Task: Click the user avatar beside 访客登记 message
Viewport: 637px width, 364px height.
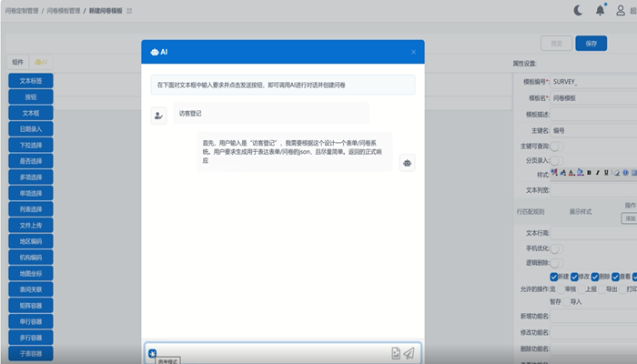Action: pyautogui.click(x=159, y=116)
